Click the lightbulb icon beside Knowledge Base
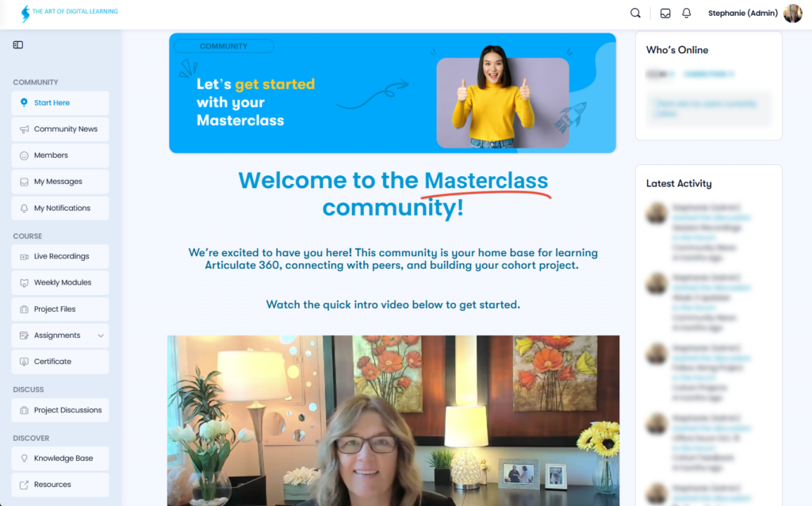Screen dimensions: 812x506 click(25, 458)
